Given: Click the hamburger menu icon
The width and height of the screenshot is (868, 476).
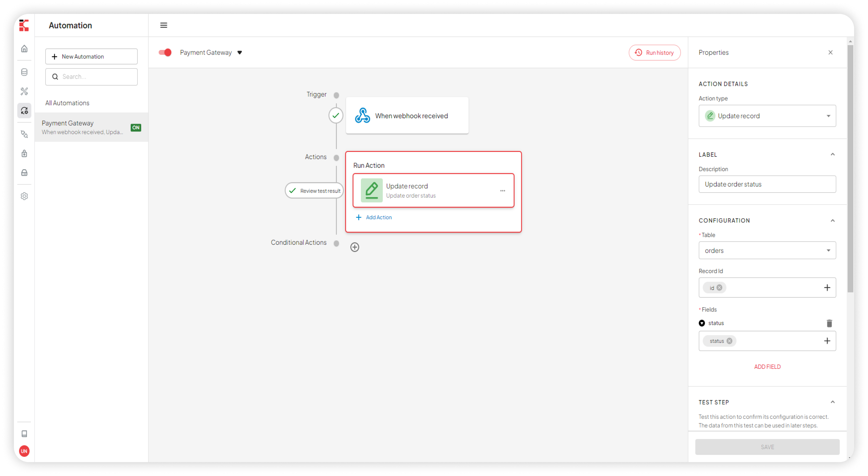Looking at the screenshot, I should [163, 25].
